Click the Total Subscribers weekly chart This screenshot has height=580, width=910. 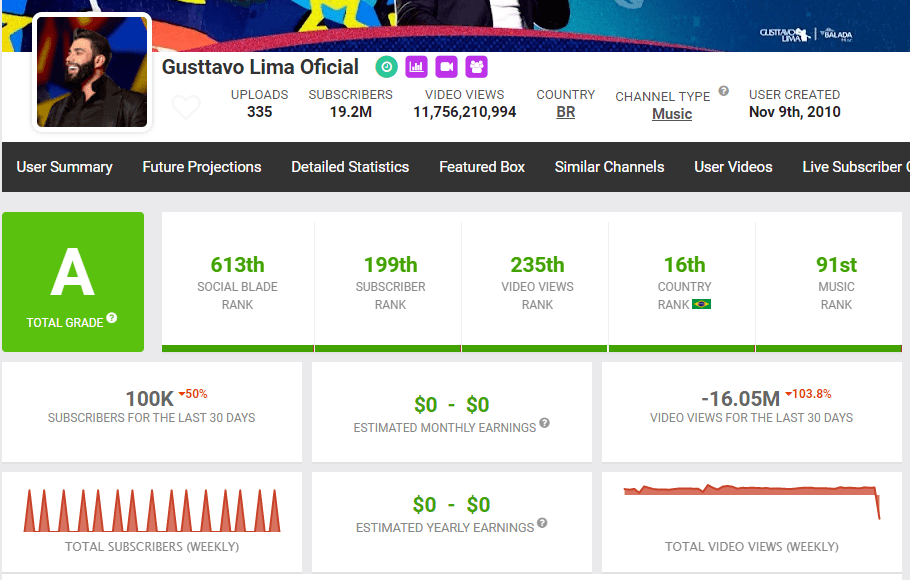point(152,511)
